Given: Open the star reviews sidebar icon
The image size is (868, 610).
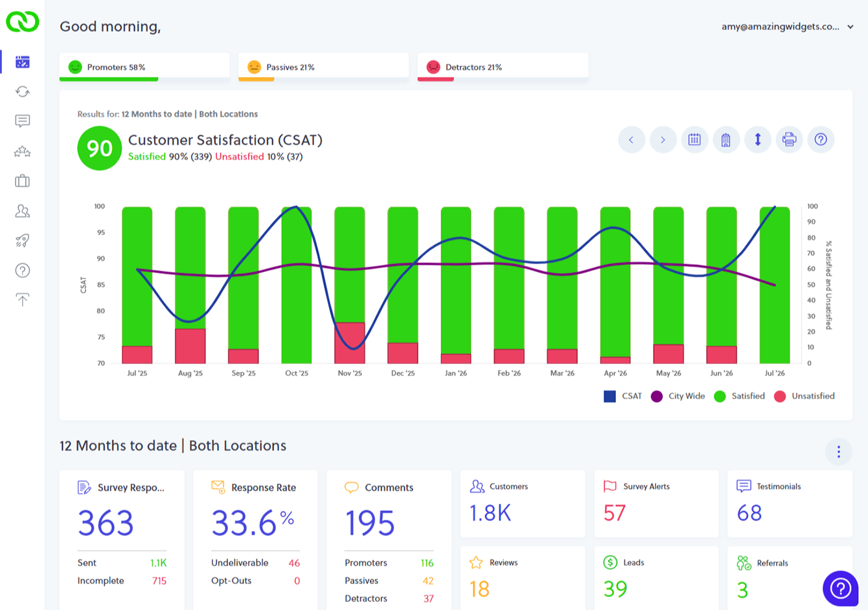Looking at the screenshot, I should [23, 152].
